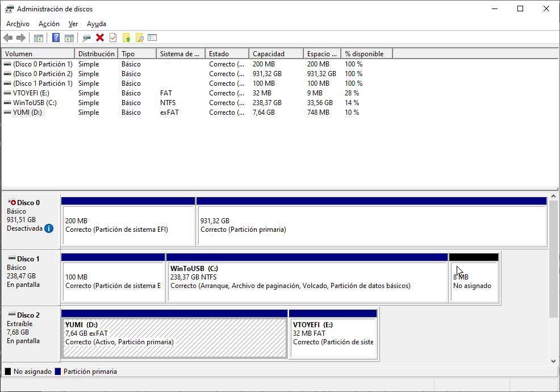Click the connect disk toolbar icon

pos(86,37)
